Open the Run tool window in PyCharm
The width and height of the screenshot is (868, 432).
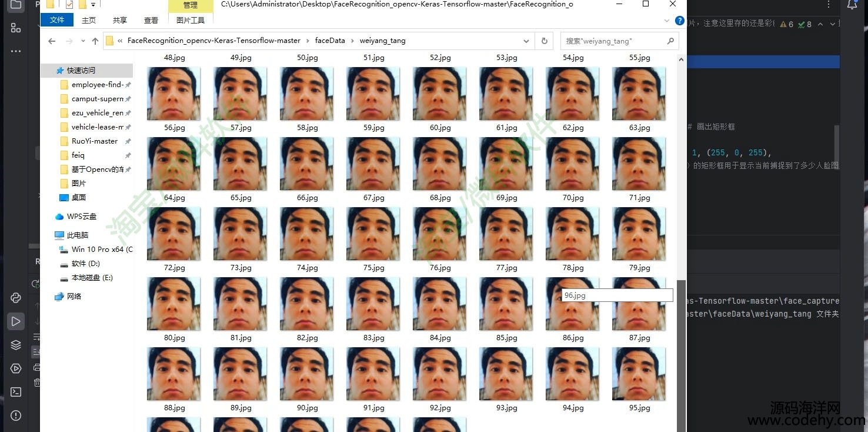pyautogui.click(x=16, y=321)
